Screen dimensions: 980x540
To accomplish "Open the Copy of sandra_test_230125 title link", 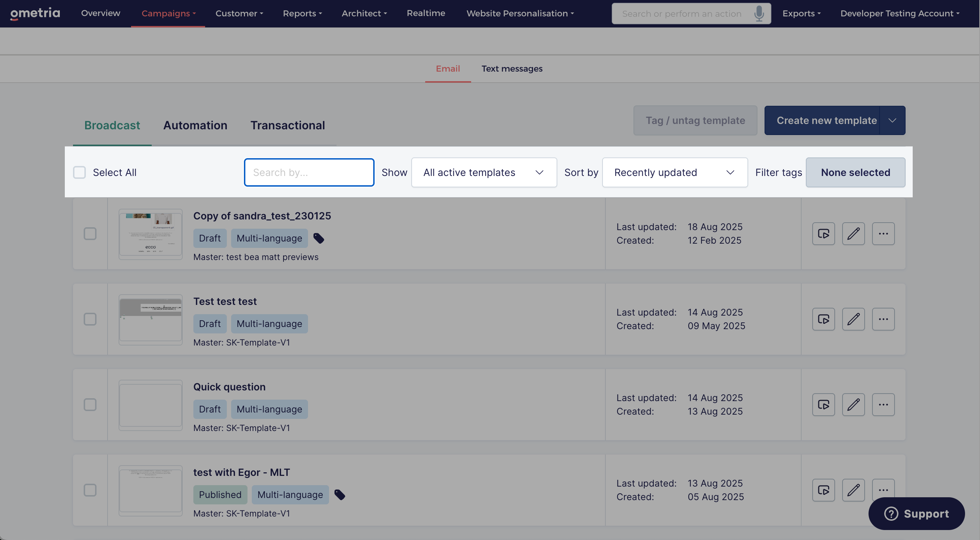I will pos(262,216).
